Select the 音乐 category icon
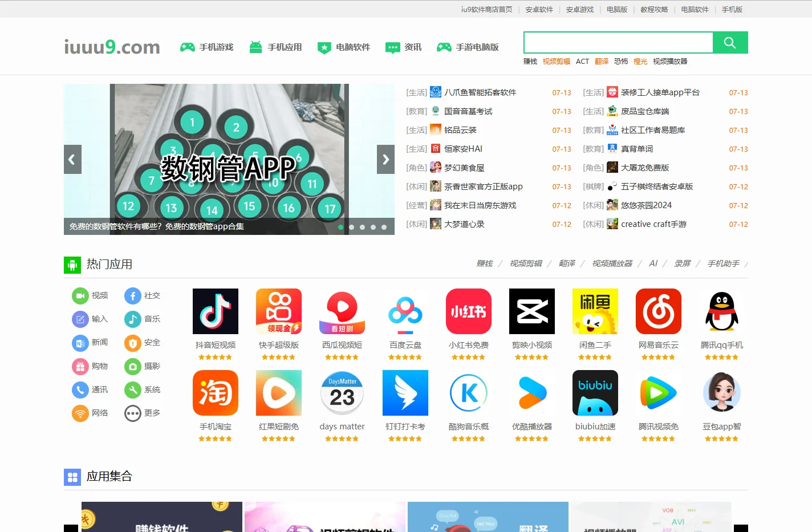This screenshot has width=812, height=532. 133,319
